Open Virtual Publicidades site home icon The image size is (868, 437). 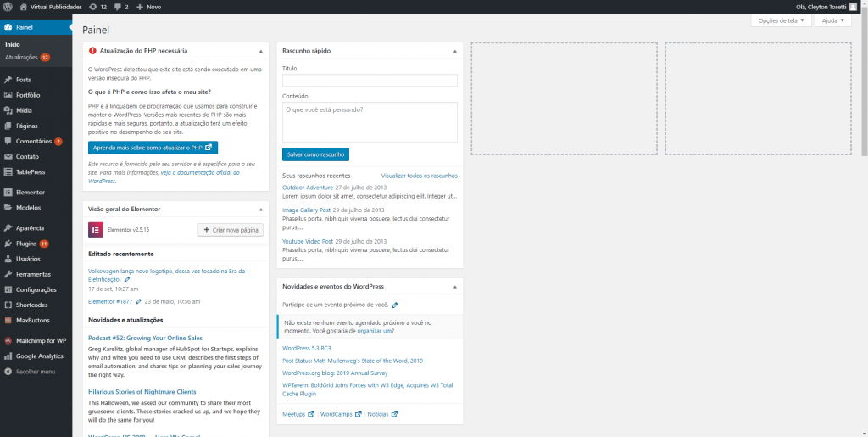coord(23,7)
